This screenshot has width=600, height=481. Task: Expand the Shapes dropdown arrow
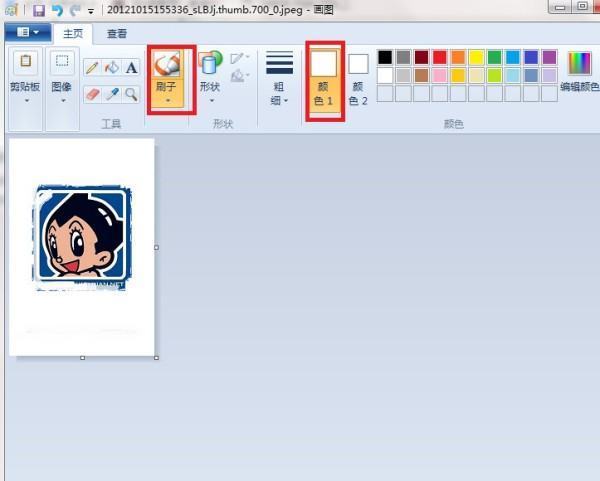[212, 101]
